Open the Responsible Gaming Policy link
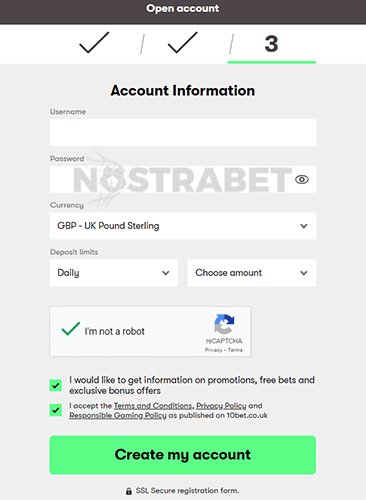The image size is (366, 500). pos(118,415)
